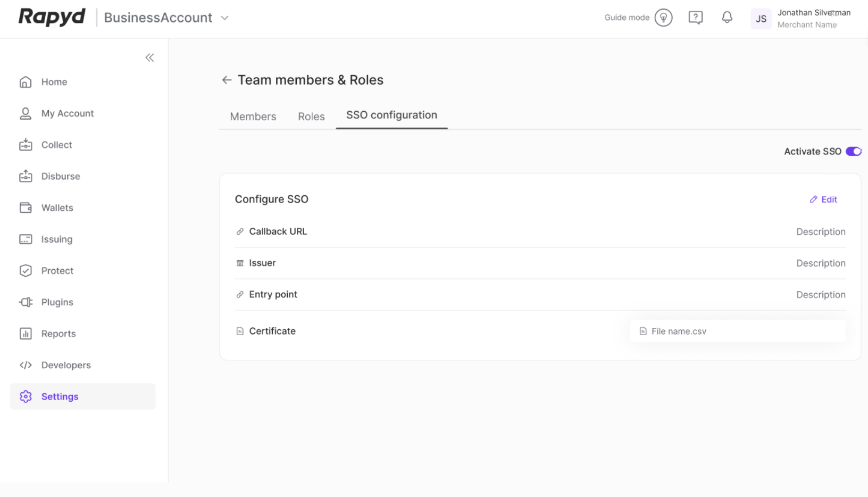The height and width of the screenshot is (497, 868).
Task: Switch to the Roles tab
Action: click(311, 117)
